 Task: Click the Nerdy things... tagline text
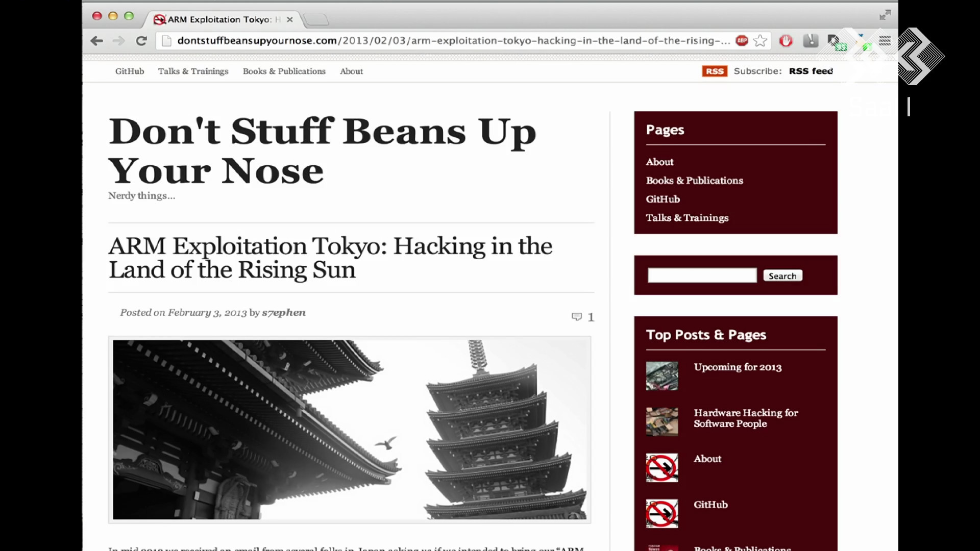tap(141, 196)
